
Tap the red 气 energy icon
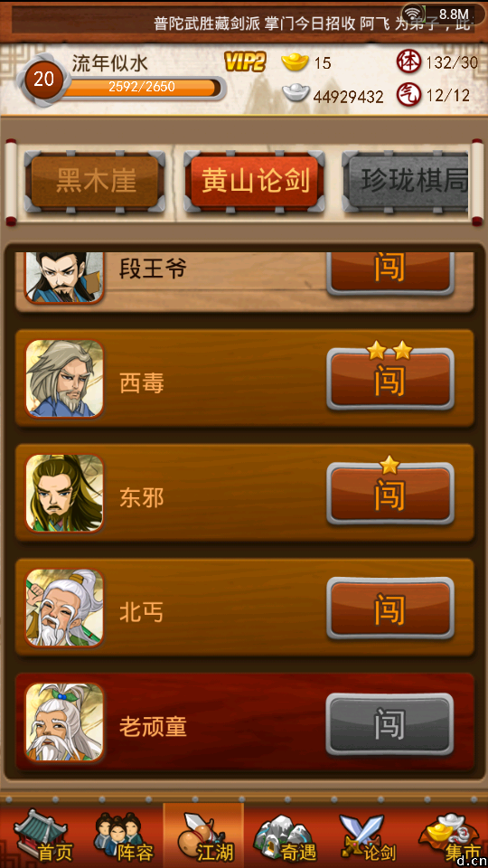point(408,95)
